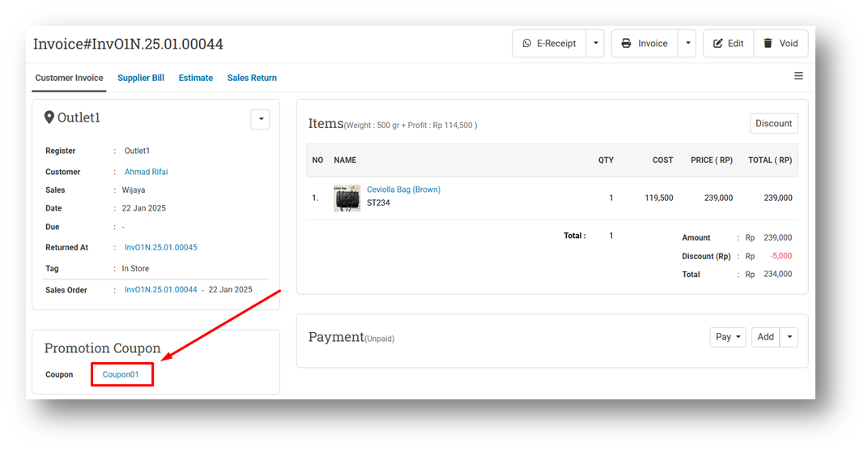Select the Customer Invoice tab

point(69,78)
